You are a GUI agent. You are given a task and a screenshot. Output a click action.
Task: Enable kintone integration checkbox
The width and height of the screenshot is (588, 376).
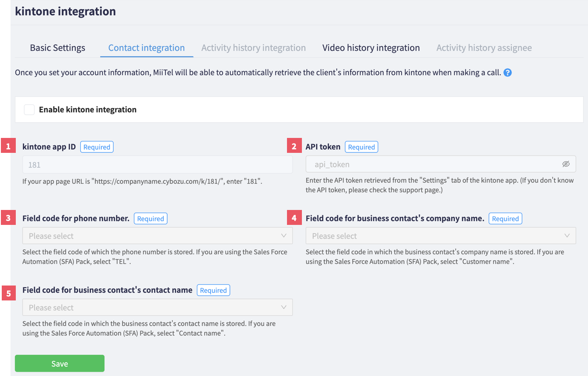[x=29, y=109]
